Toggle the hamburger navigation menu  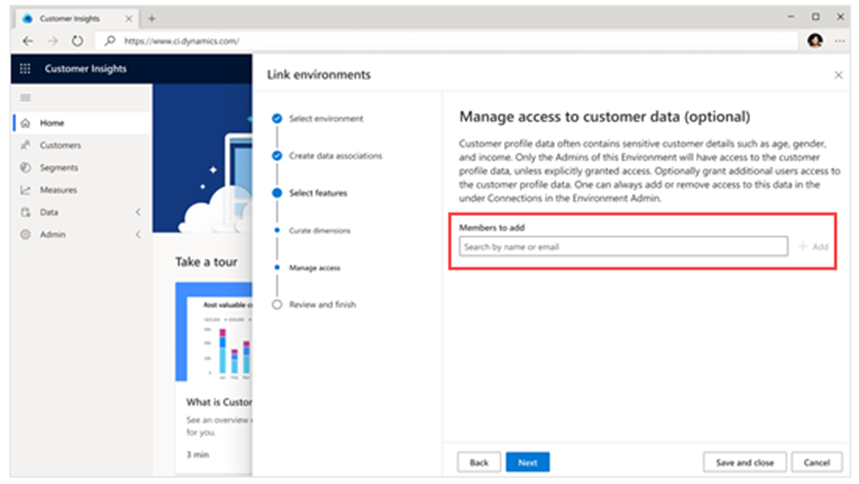coord(25,98)
